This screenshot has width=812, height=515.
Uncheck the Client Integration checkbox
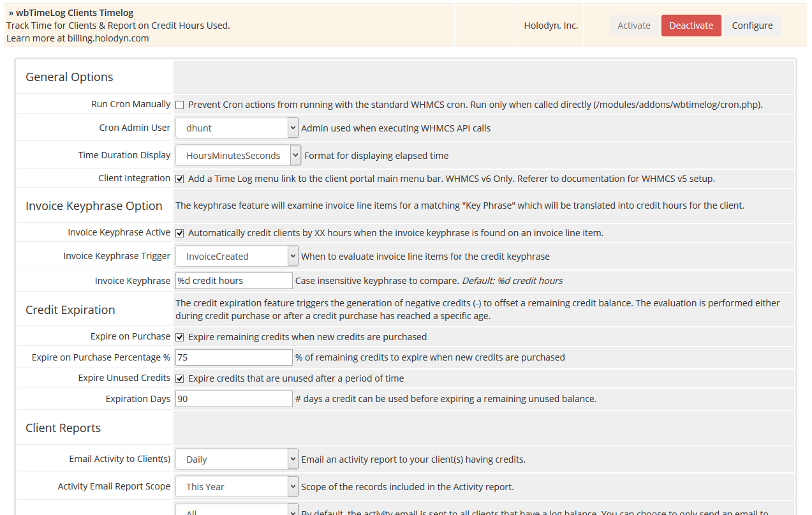[x=180, y=179]
